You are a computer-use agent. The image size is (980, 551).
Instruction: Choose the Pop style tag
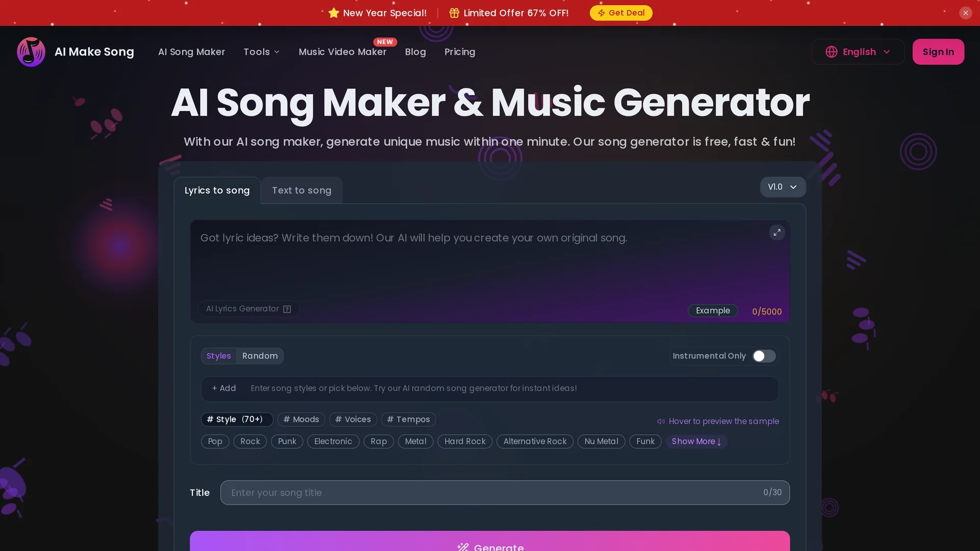215,441
